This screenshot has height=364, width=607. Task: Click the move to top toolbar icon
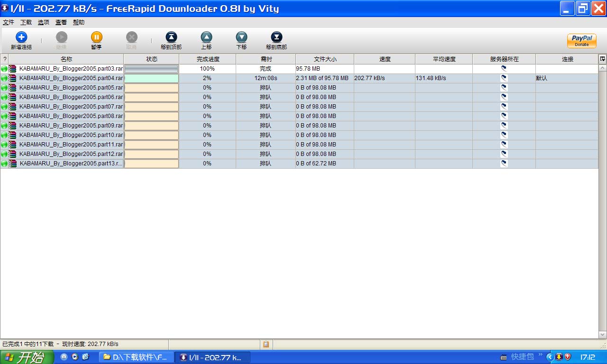click(x=171, y=37)
